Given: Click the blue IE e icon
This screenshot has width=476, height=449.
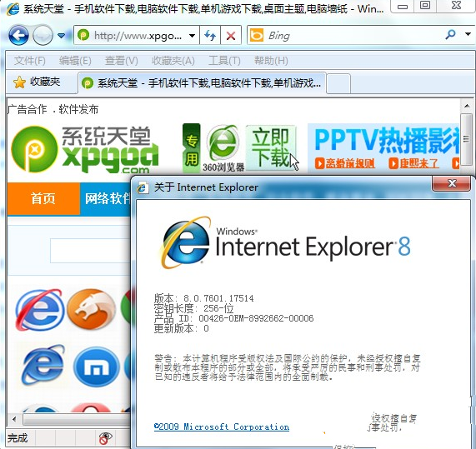Looking at the screenshot, I should coord(43,365).
